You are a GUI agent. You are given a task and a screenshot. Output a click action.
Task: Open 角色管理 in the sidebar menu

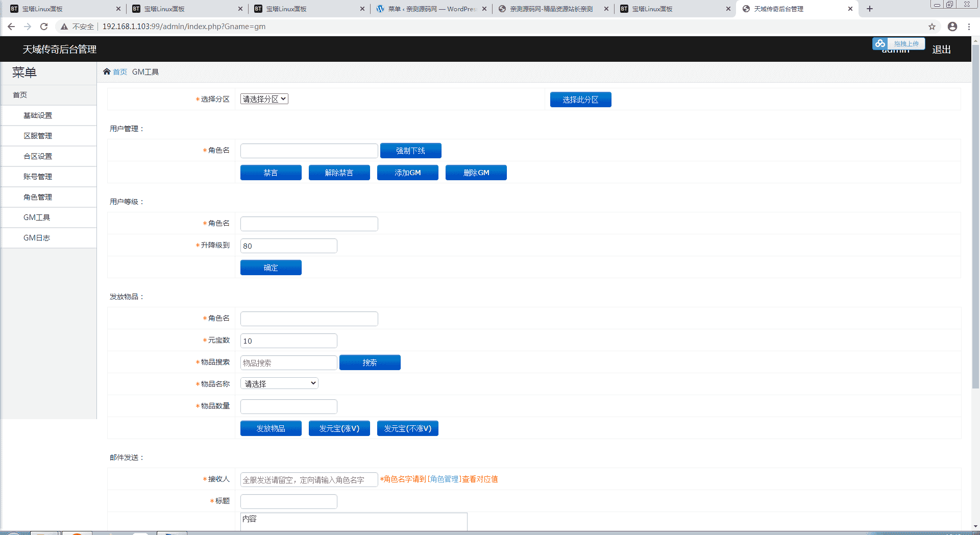pos(38,197)
